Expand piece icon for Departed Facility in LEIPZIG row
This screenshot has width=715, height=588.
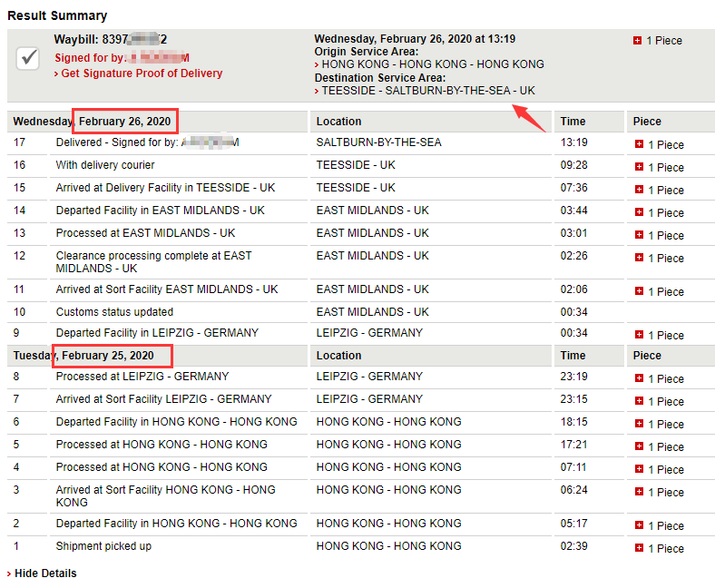(x=639, y=335)
